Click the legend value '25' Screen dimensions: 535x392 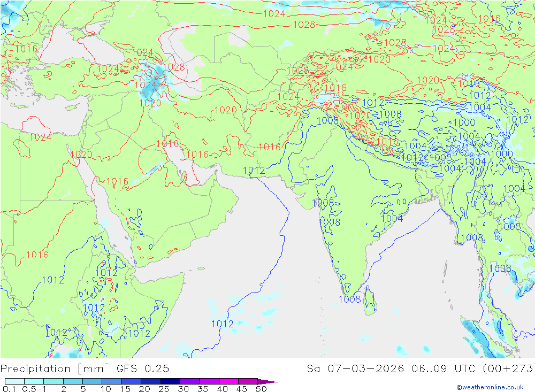click(x=164, y=389)
